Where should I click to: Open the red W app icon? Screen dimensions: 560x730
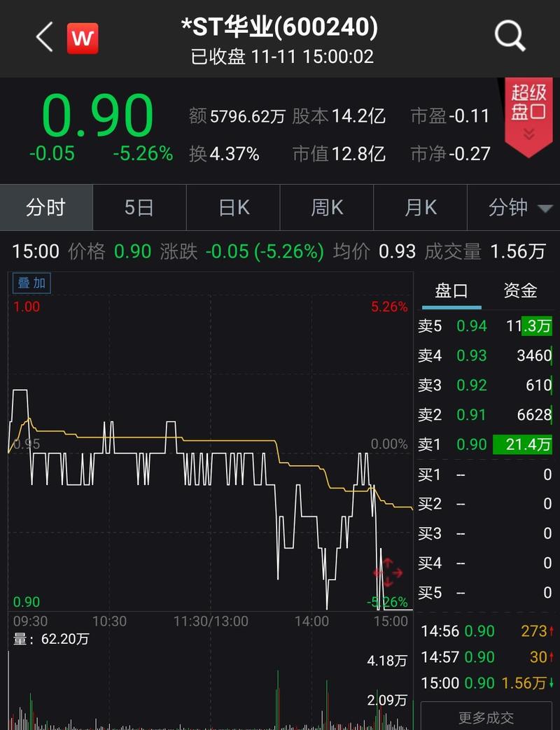coord(83,38)
